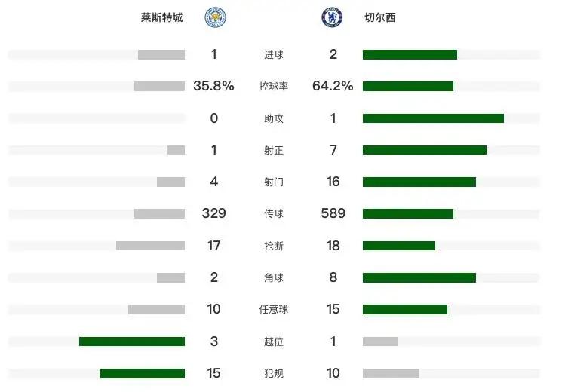Click Chelsea's 589 passes value
This screenshot has height=392, width=568.
[x=333, y=213]
